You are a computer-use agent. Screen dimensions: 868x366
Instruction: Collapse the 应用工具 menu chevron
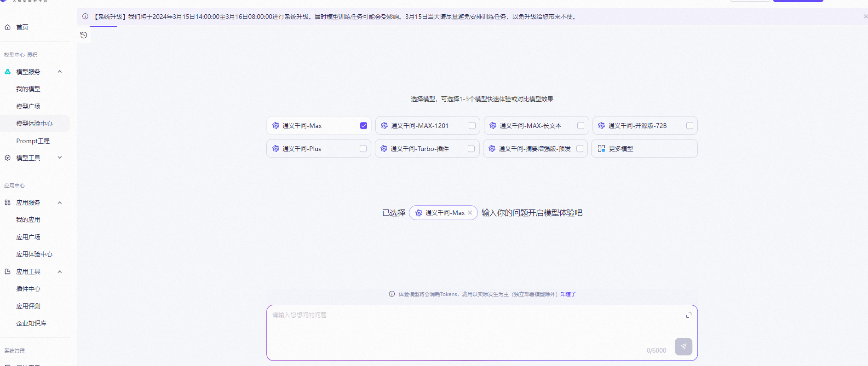60,272
